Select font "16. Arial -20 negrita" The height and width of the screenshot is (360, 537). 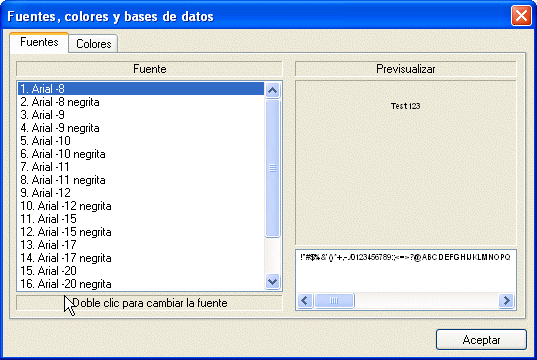click(141, 284)
